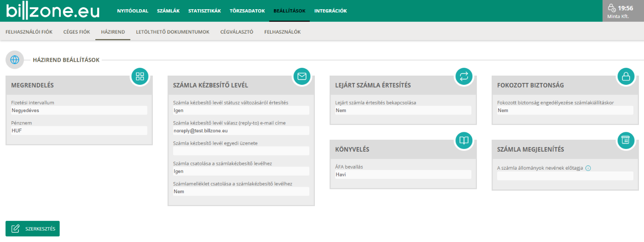The width and height of the screenshot is (644, 242).
Task: Click the billzone.eu logo
Action: click(52, 10)
